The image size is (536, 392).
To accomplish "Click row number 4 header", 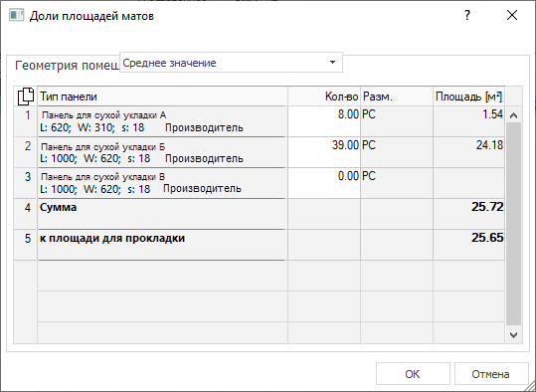I will 25,214.
